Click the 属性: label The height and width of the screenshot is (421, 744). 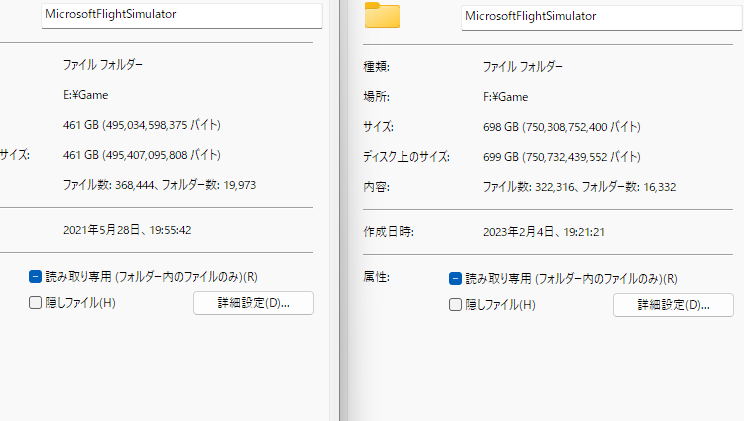click(x=376, y=277)
